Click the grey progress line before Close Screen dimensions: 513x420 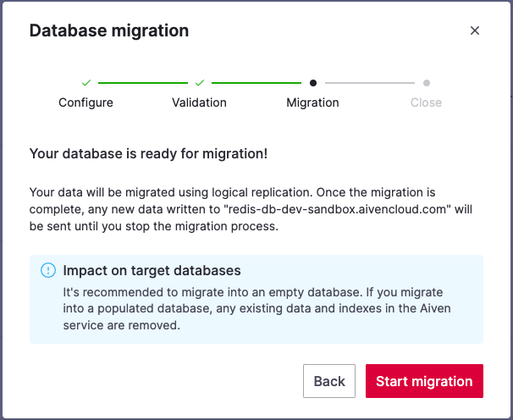pyautogui.click(x=370, y=83)
